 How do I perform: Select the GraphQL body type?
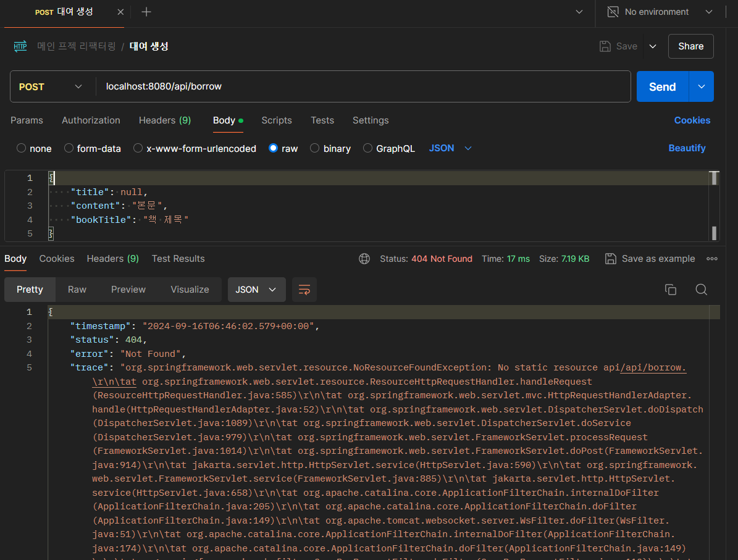tap(367, 148)
